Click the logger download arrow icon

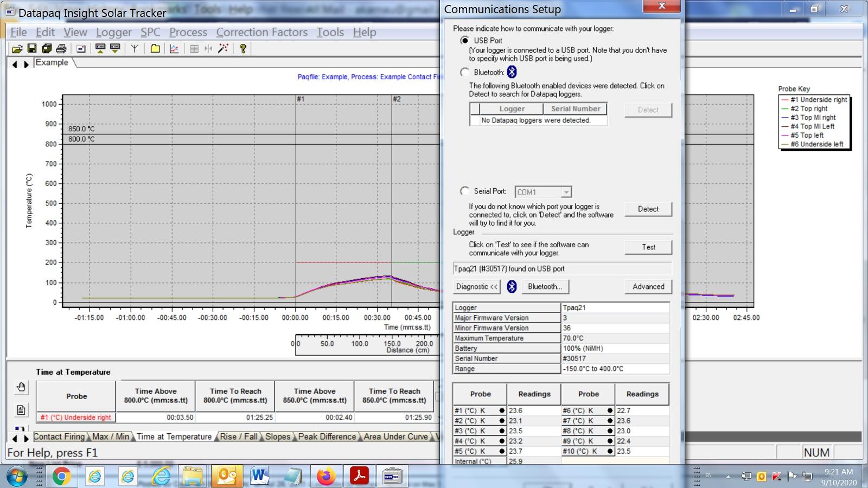(115, 49)
